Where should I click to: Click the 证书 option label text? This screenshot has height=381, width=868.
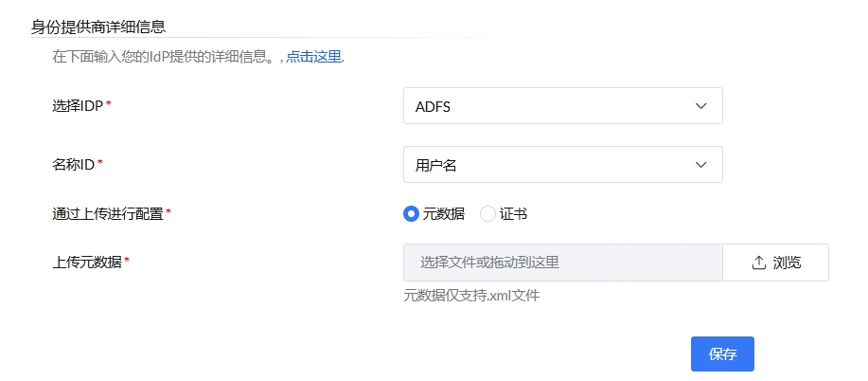click(513, 214)
